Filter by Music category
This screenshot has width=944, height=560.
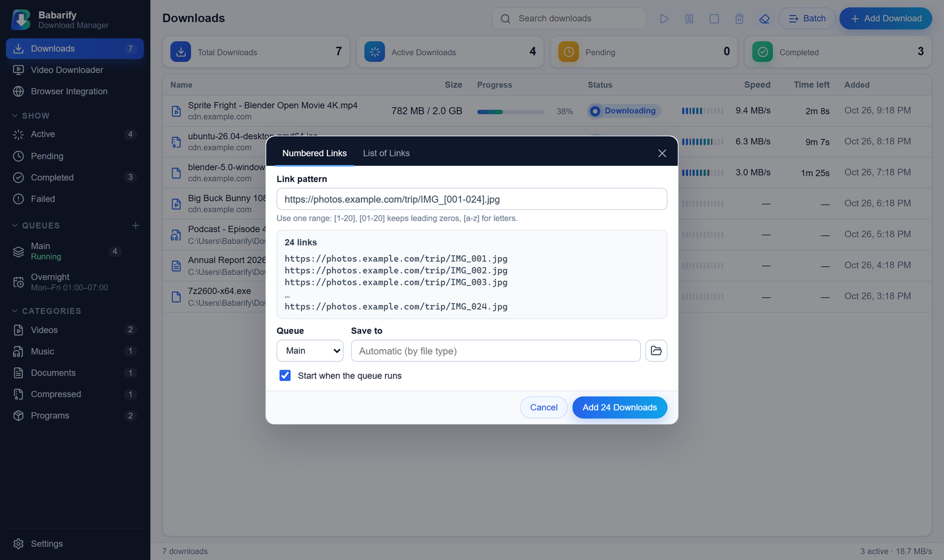point(75,351)
